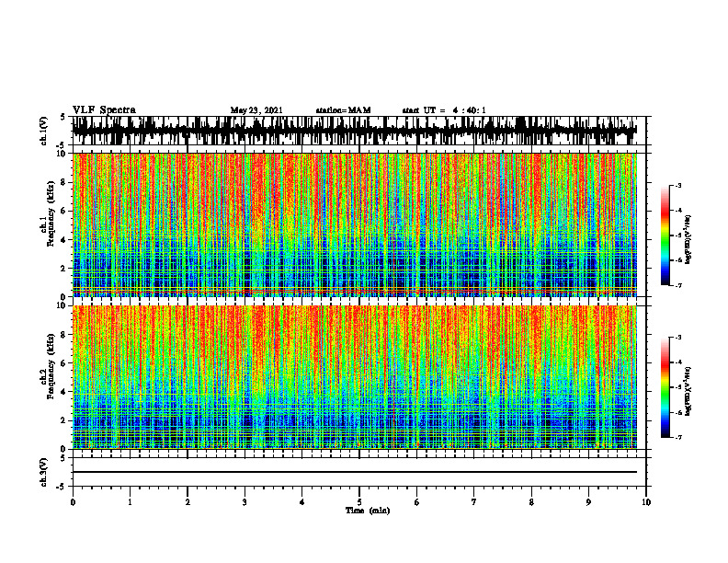Click time axis tick label "9"
Screen dimensions: 728x563
[588, 502]
